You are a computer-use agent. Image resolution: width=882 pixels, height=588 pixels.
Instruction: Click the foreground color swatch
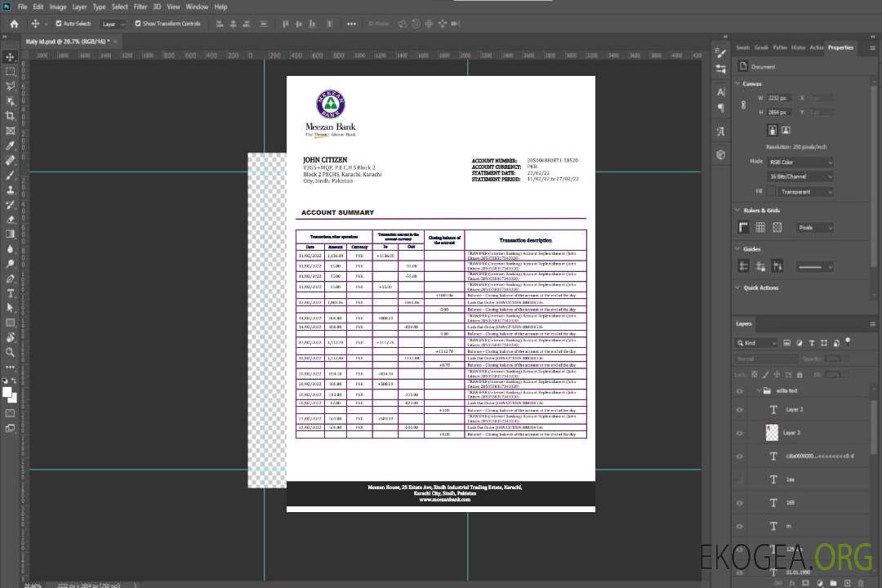pyautogui.click(x=7, y=393)
